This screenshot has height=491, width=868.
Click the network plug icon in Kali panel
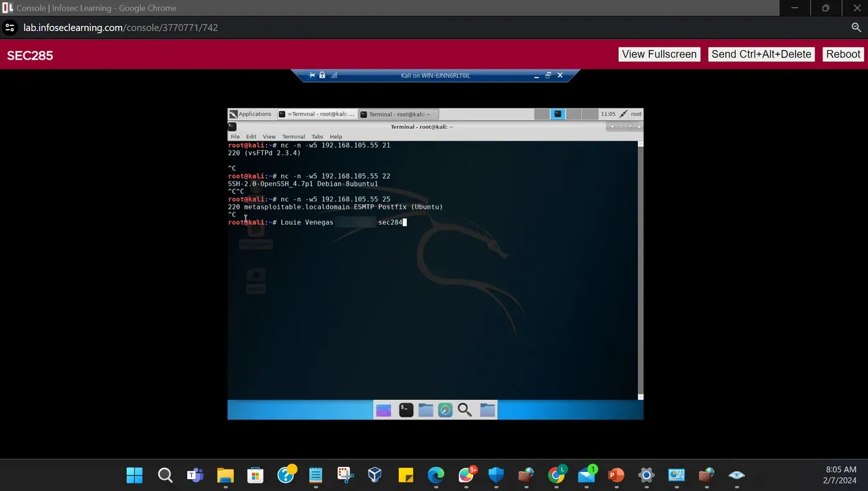(x=623, y=114)
